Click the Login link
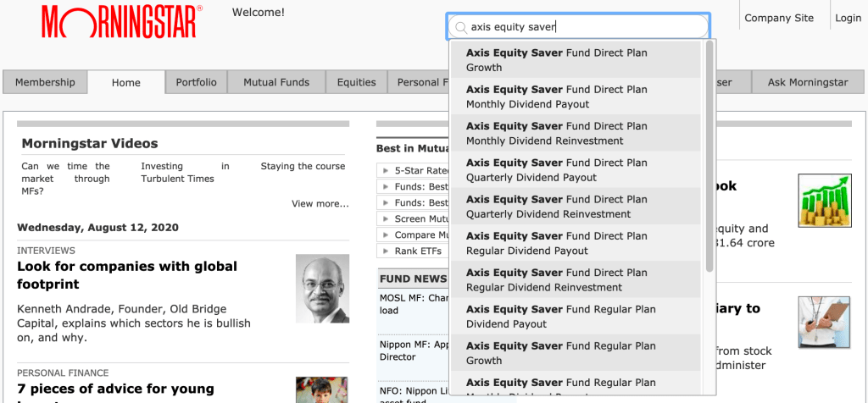The image size is (868, 403). click(848, 18)
